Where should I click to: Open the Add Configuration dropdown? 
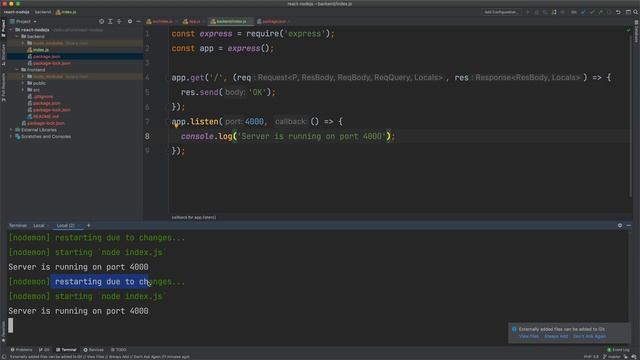point(501,12)
